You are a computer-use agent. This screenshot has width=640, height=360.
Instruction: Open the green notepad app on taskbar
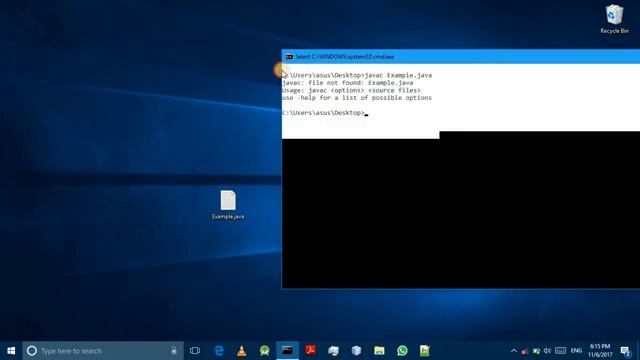click(x=425, y=351)
